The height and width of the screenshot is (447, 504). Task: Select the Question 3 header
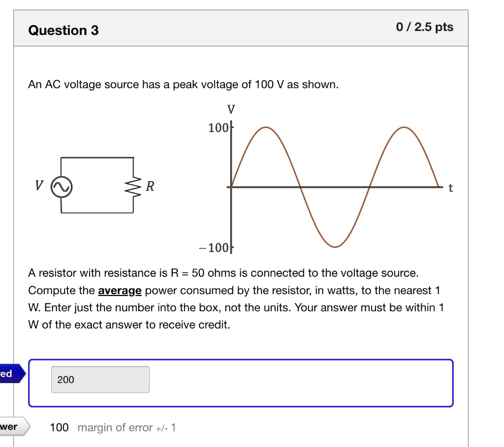[x=63, y=30]
